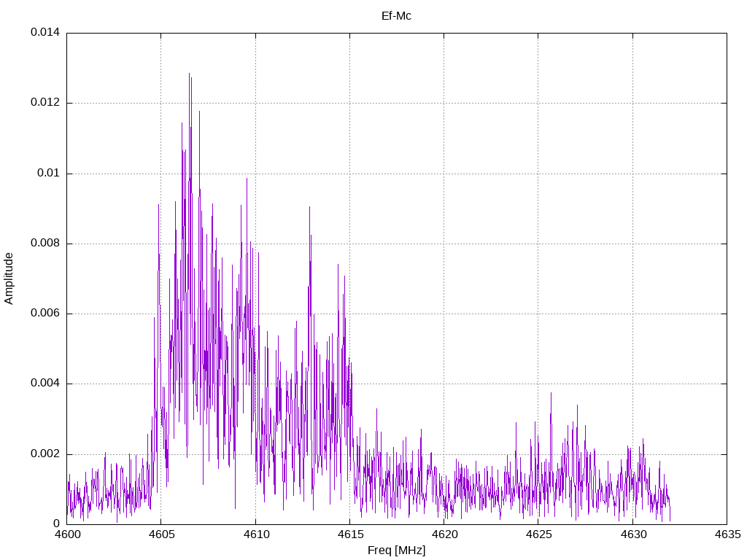Select the 0.004 y-axis tick label
This screenshot has width=747, height=560.
pyautogui.click(x=44, y=384)
